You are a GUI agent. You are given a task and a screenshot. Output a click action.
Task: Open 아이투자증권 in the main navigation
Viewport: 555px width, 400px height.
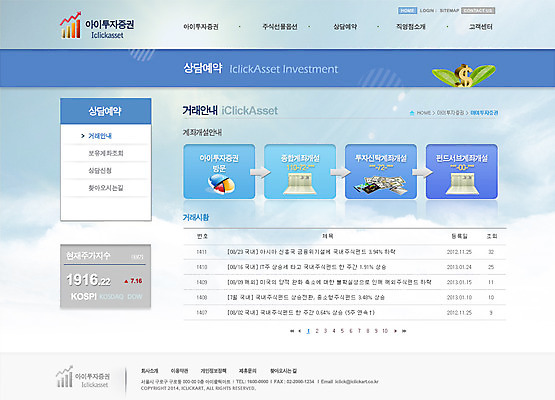click(201, 27)
